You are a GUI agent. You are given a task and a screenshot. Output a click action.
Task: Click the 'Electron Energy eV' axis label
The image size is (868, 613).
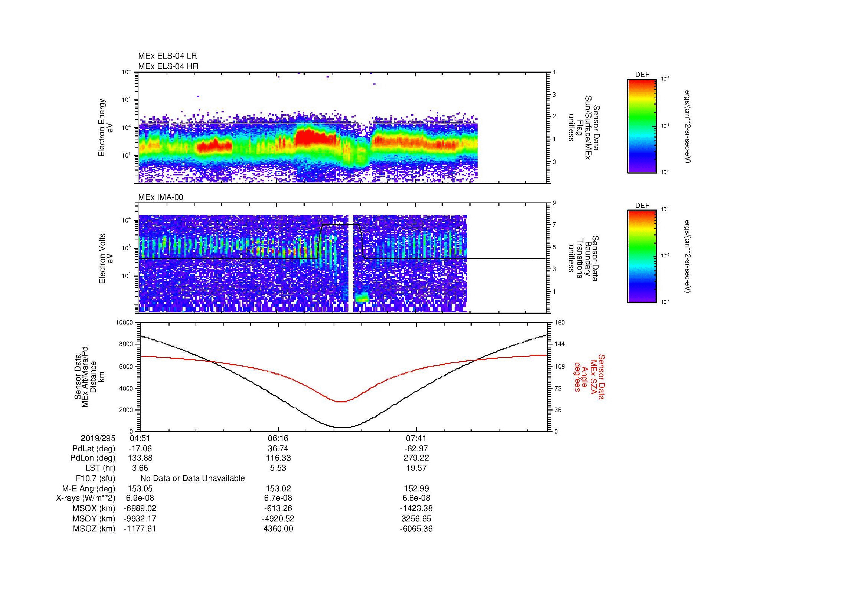tap(105, 128)
